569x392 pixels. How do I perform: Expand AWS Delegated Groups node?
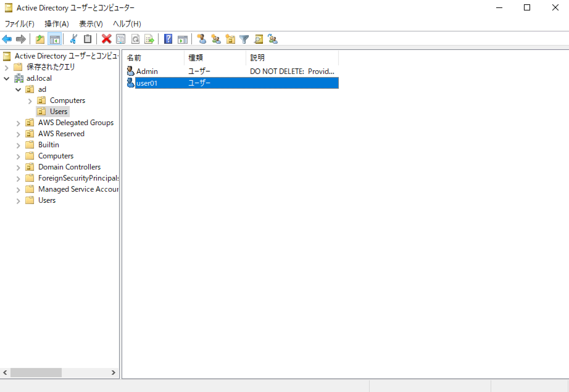point(18,123)
